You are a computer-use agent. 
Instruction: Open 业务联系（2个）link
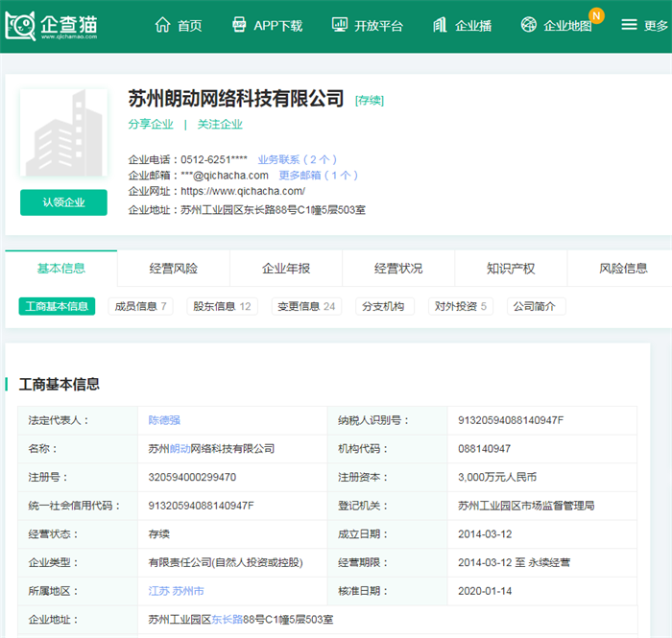[298, 159]
